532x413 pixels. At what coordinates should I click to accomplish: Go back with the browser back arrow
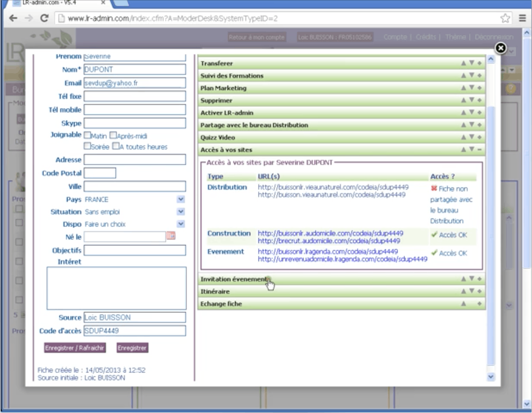pos(13,18)
